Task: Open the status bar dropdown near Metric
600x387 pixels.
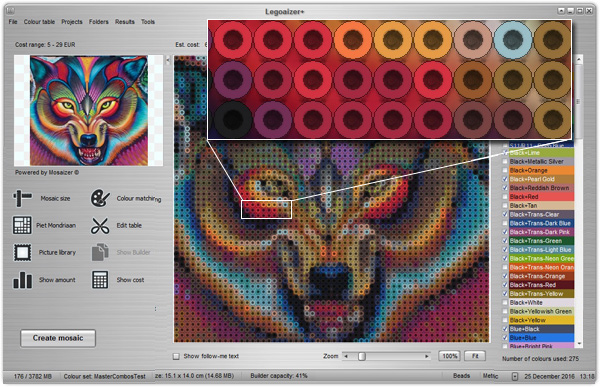Action: pyautogui.click(x=515, y=377)
